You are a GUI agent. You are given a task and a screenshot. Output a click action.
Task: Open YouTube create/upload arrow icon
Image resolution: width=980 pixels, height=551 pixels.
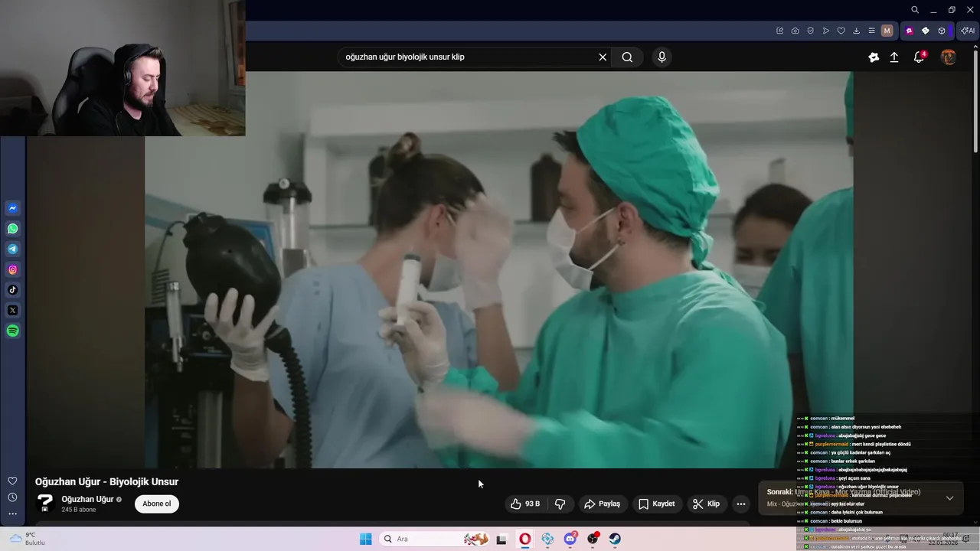[894, 57]
